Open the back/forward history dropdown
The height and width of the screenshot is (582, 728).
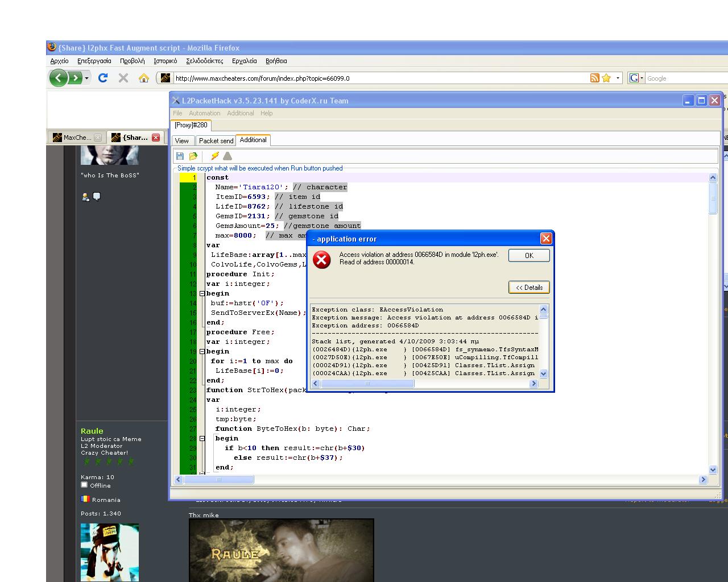click(87, 78)
